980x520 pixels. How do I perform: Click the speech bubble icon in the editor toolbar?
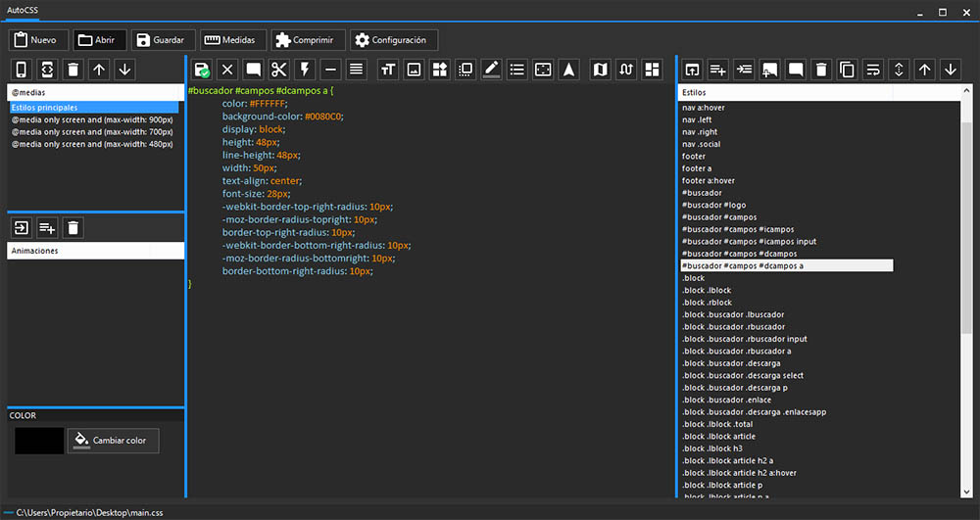(x=253, y=70)
